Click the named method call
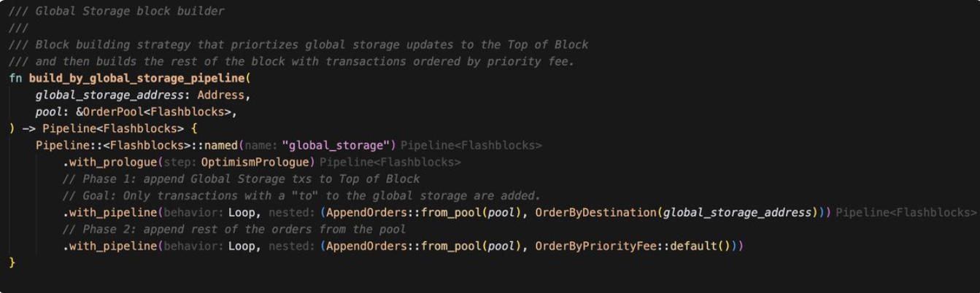 (220, 145)
